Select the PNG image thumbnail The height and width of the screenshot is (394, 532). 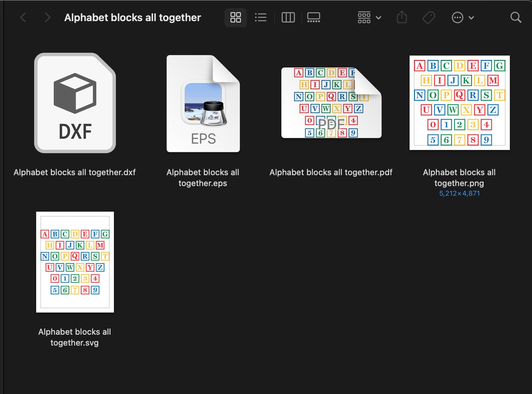click(459, 103)
